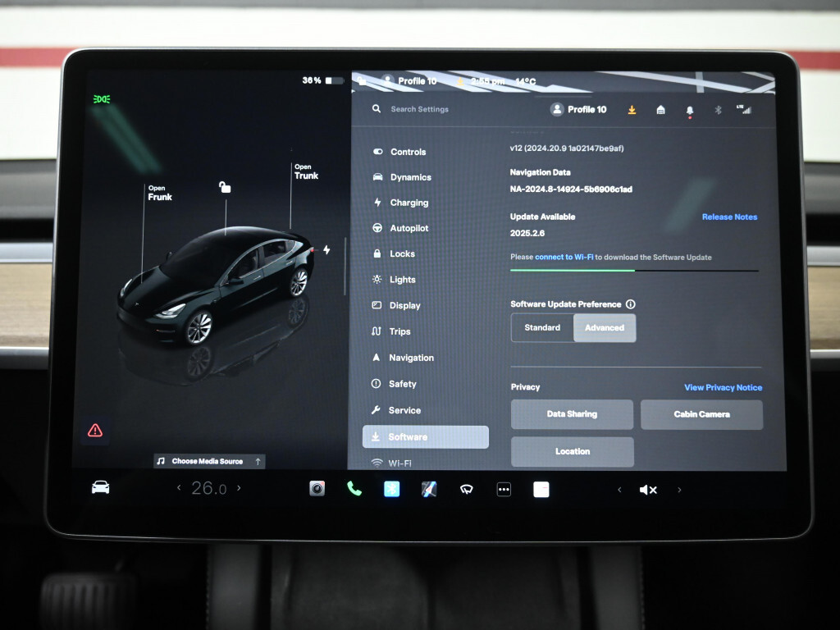The image size is (840, 630).
Task: Open the all apps three-dot launcher
Action: tap(504, 489)
